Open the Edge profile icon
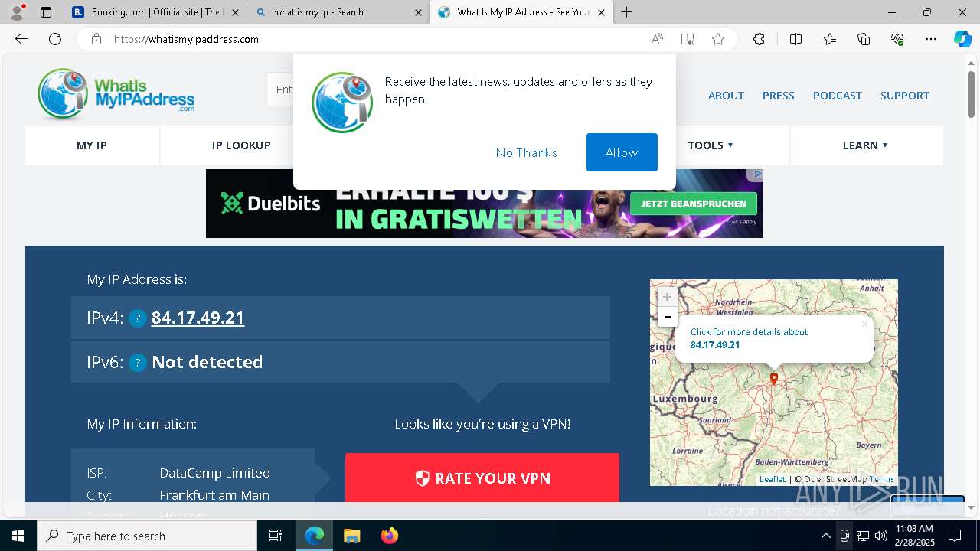The height and width of the screenshot is (551, 980). tap(17, 12)
